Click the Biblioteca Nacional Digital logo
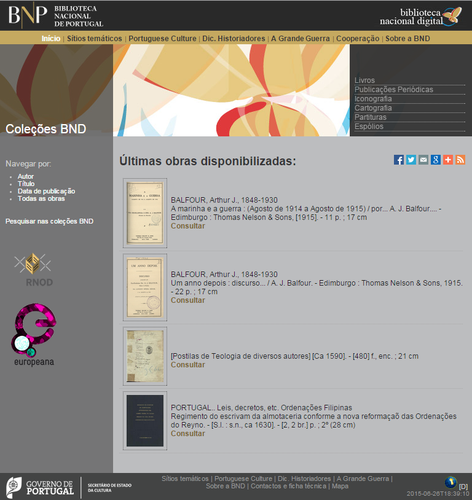The height and width of the screenshot is (500, 472). 421,17
